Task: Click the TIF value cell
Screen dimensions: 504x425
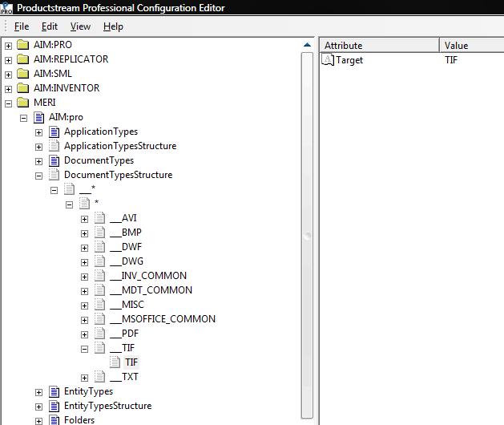Action: coord(451,60)
